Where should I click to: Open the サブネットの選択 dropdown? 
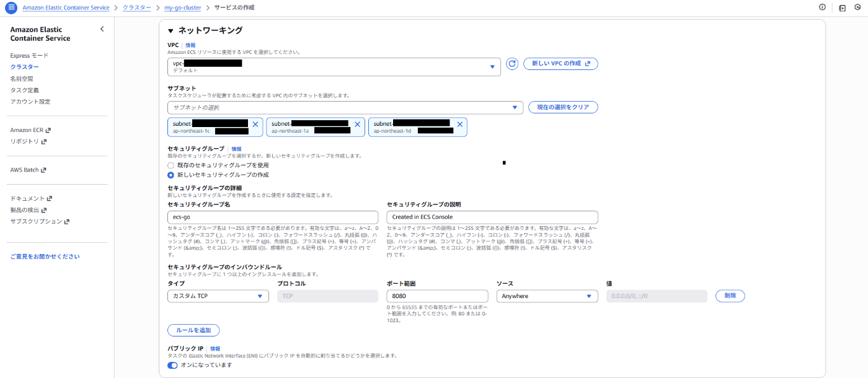[345, 107]
